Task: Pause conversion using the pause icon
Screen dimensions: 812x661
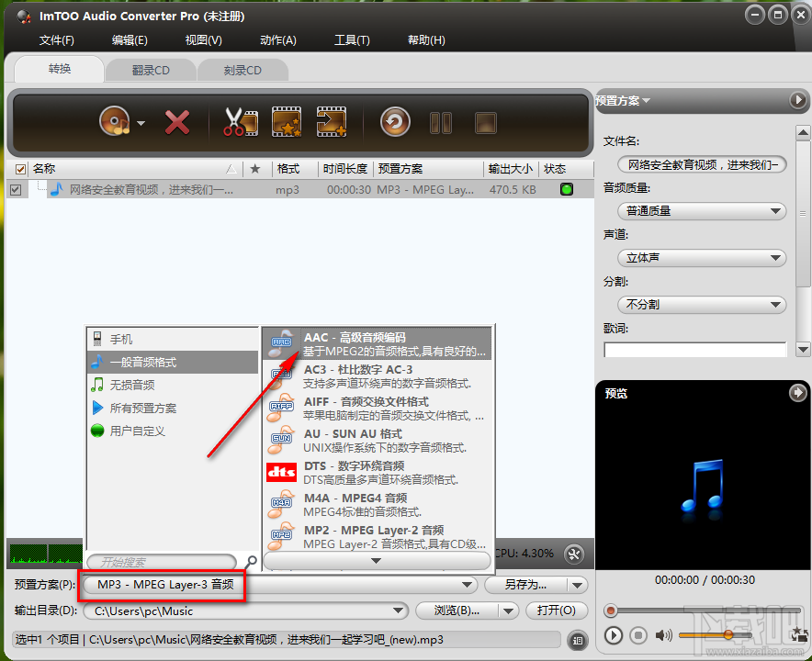Action: point(441,121)
